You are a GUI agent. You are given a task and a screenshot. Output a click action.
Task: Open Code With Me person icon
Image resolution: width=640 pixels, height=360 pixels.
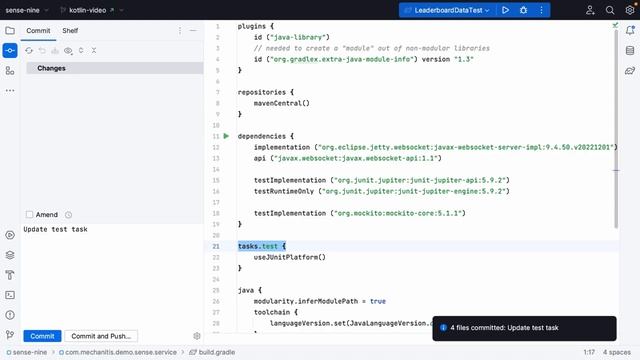click(x=590, y=10)
